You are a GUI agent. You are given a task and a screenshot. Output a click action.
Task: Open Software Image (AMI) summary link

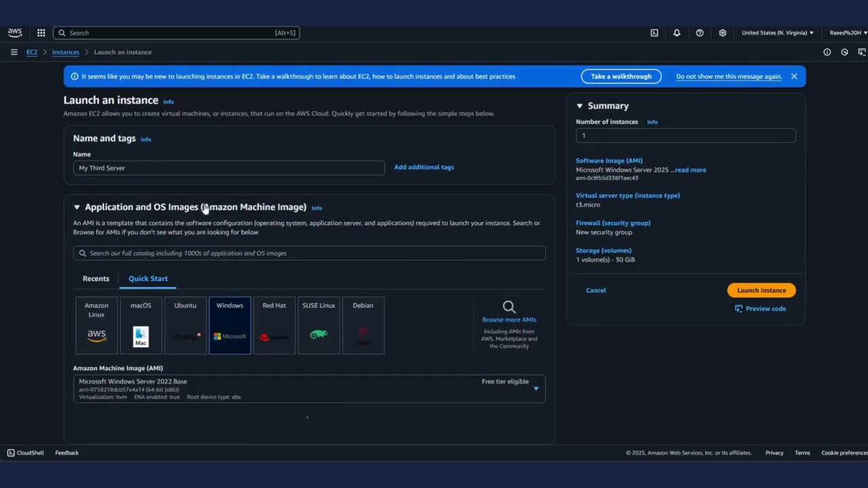click(x=609, y=161)
